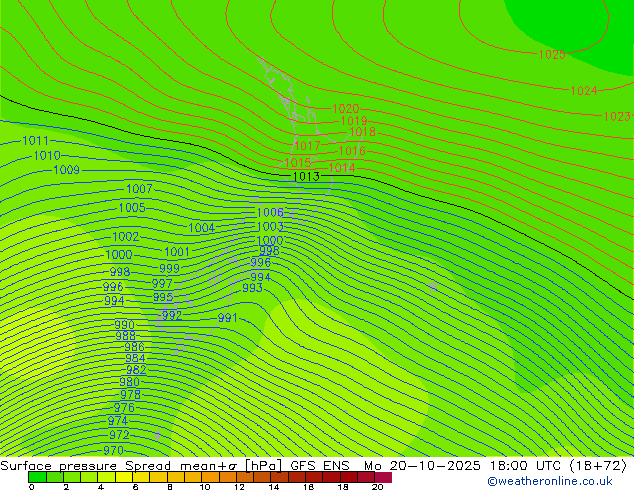Select the 980 isobar label
634x490 pixels.
[129, 382]
